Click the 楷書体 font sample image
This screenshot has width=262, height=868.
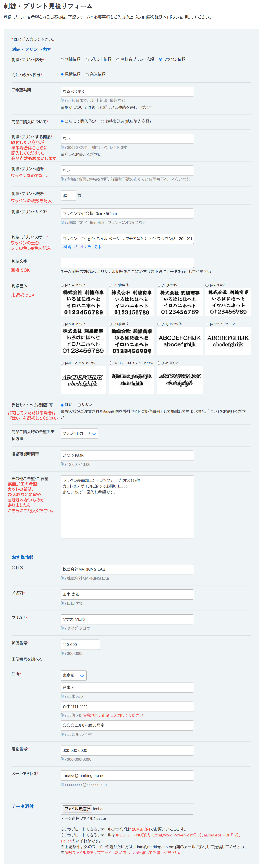click(x=131, y=302)
